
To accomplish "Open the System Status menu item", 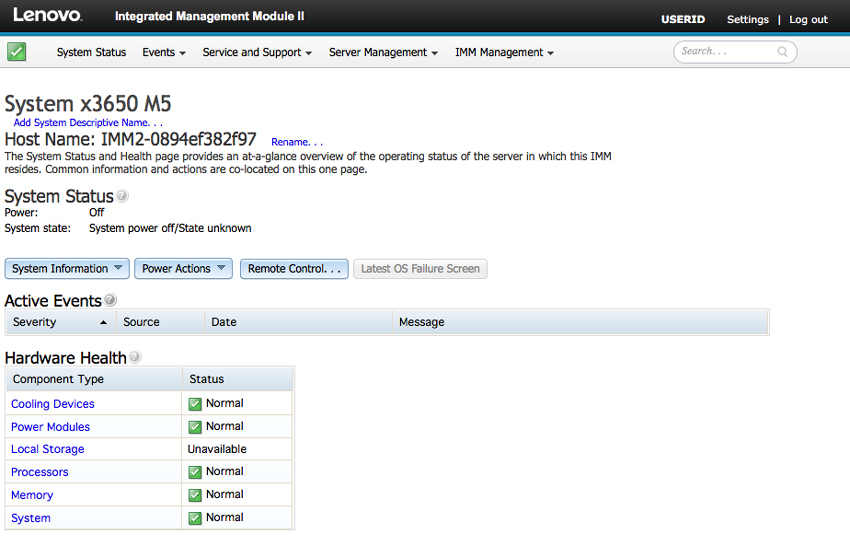I will pyautogui.click(x=91, y=52).
